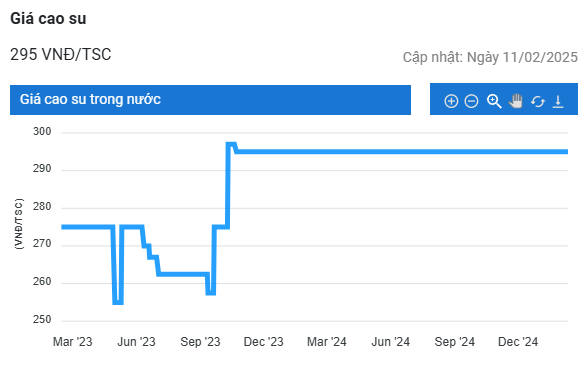Reset chart zoom with refresh icon
Viewport: 587px width, 367px height.
pos(538,101)
